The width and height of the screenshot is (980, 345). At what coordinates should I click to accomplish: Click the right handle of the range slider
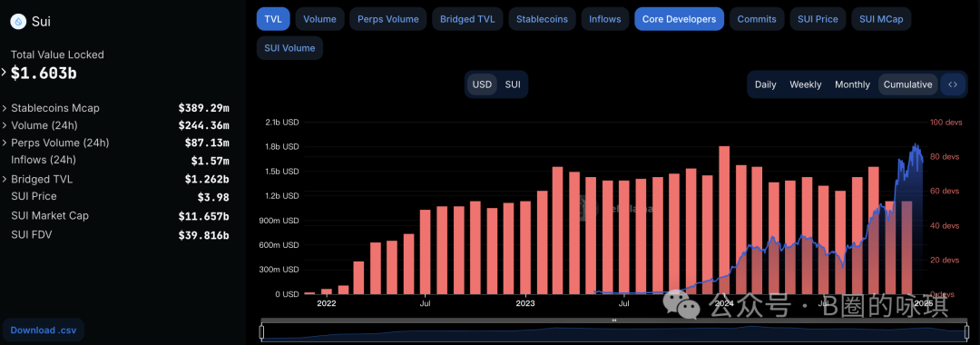(966, 332)
